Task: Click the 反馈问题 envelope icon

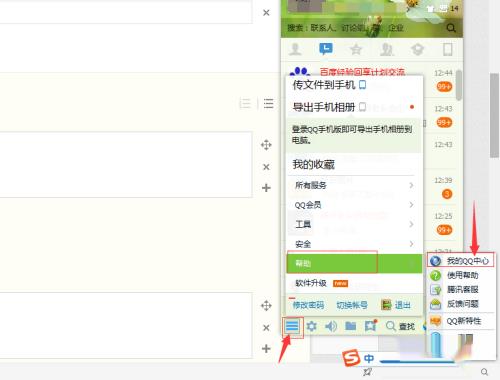Action: [436, 304]
